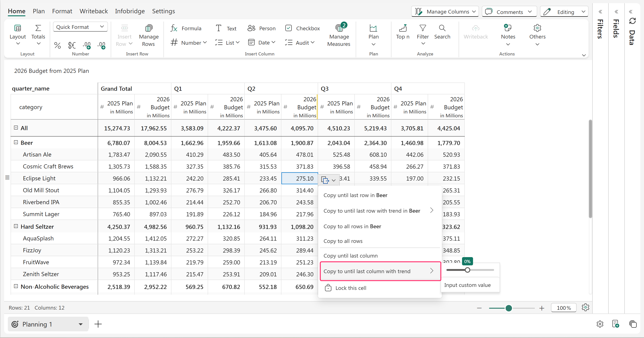This screenshot has height=338, width=644.
Task: Click the 100% zoom level field
Action: click(x=563, y=308)
